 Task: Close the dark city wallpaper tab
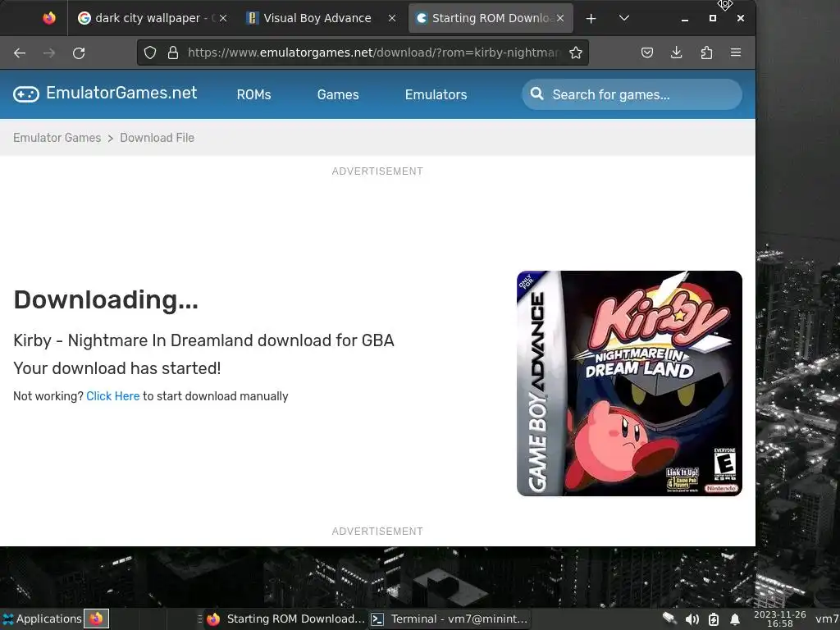223,18
